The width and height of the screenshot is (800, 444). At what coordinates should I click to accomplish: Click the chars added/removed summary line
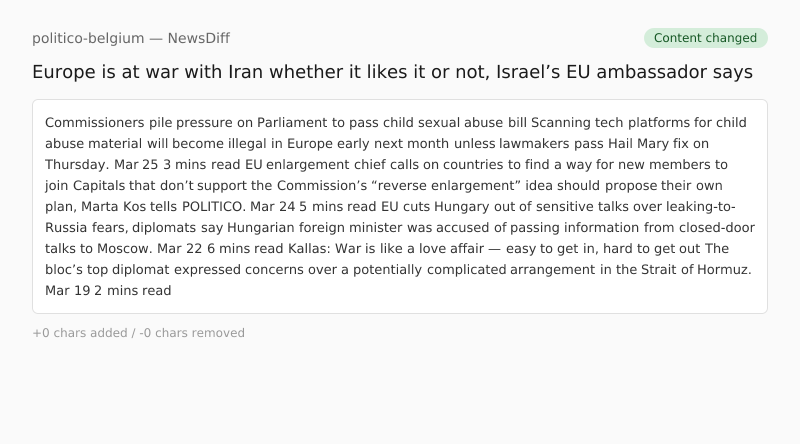pos(138,333)
